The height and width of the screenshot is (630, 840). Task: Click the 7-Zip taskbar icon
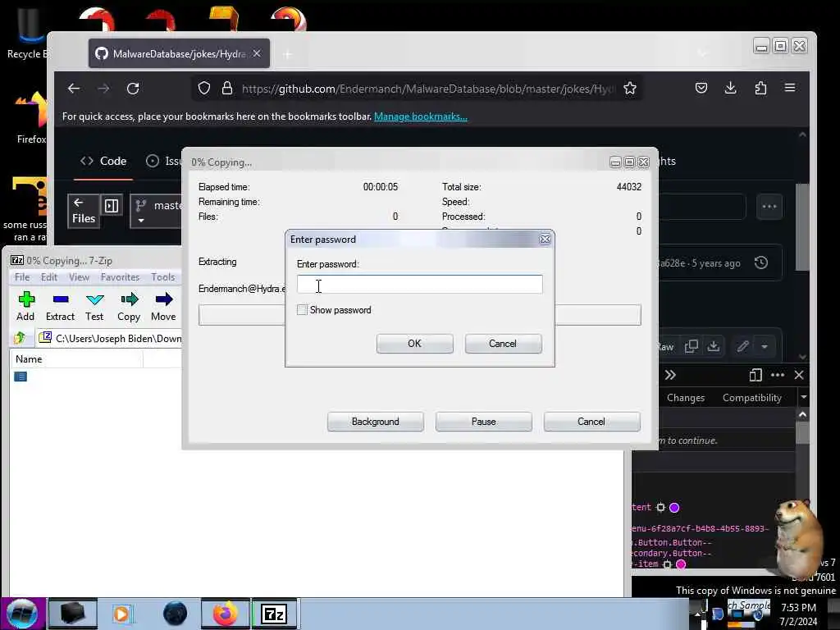point(274,614)
